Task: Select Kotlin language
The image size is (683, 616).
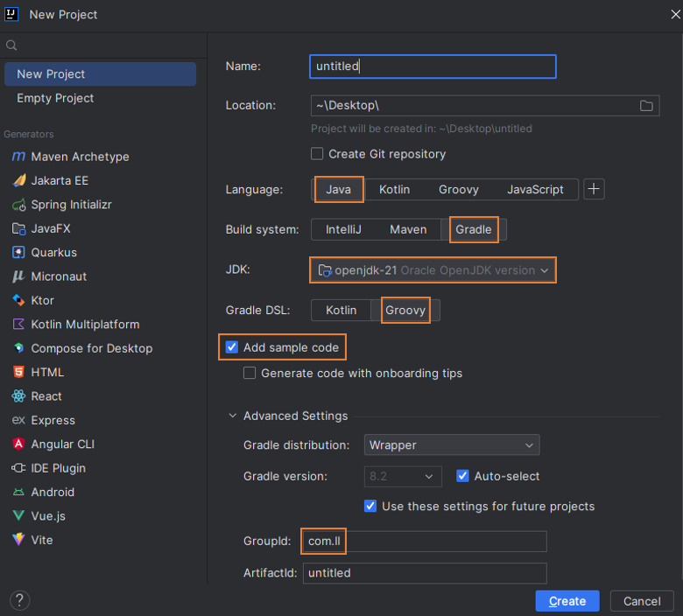Action: point(394,189)
